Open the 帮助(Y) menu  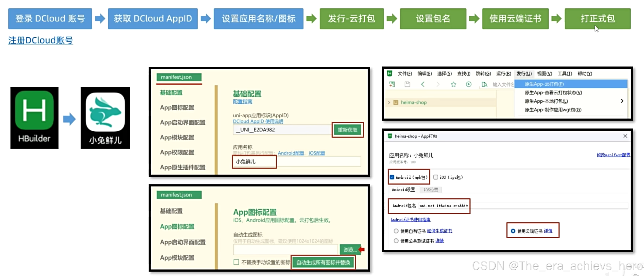pos(585,74)
